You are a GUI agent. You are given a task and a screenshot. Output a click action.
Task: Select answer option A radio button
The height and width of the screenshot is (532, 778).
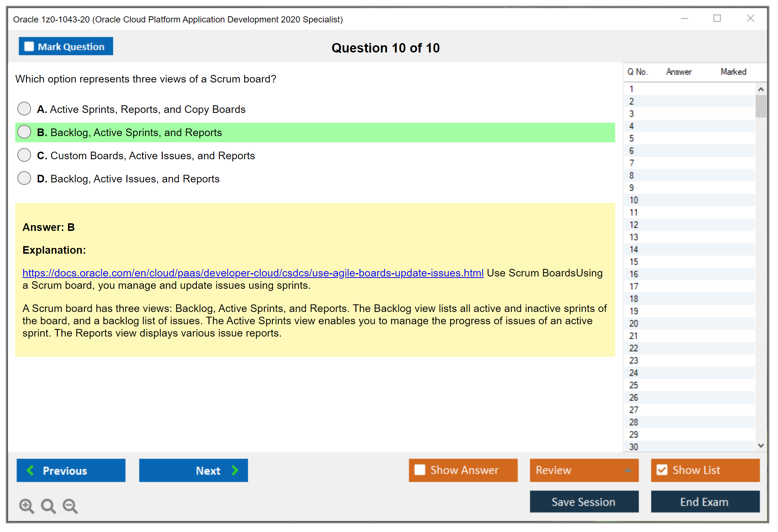click(x=24, y=109)
